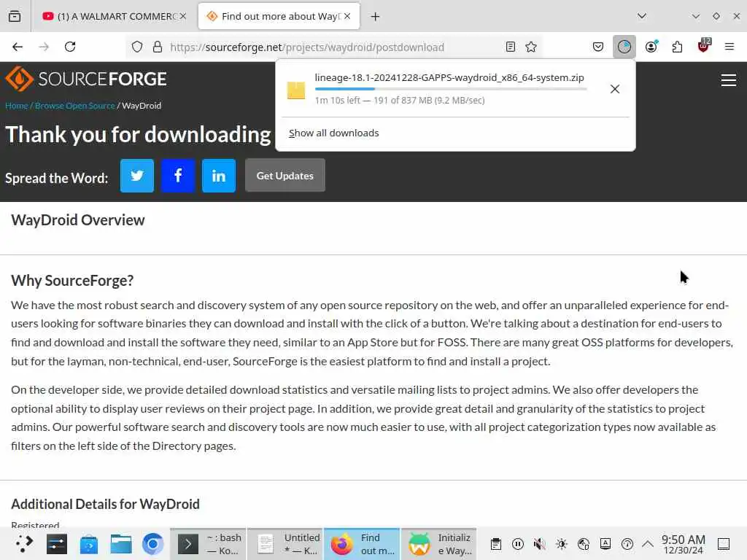Open the Firefox application menu
The width and height of the screenshot is (747, 560).
click(x=729, y=47)
